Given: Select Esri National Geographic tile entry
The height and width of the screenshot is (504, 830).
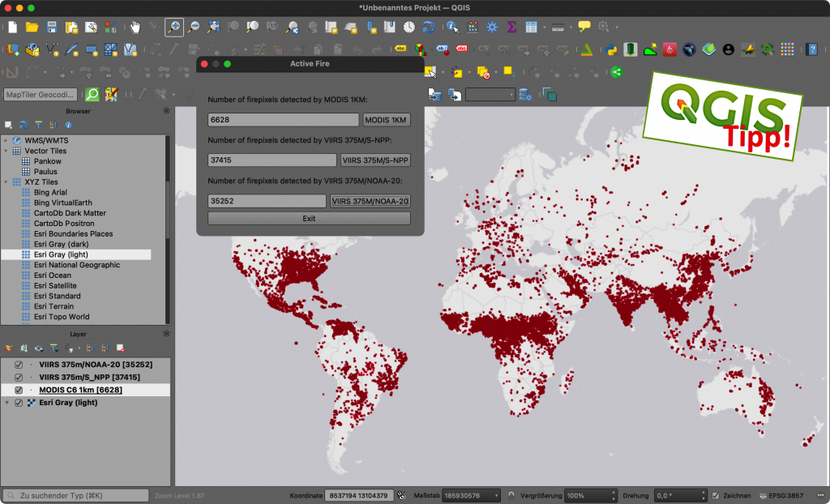Looking at the screenshot, I should coord(77,265).
